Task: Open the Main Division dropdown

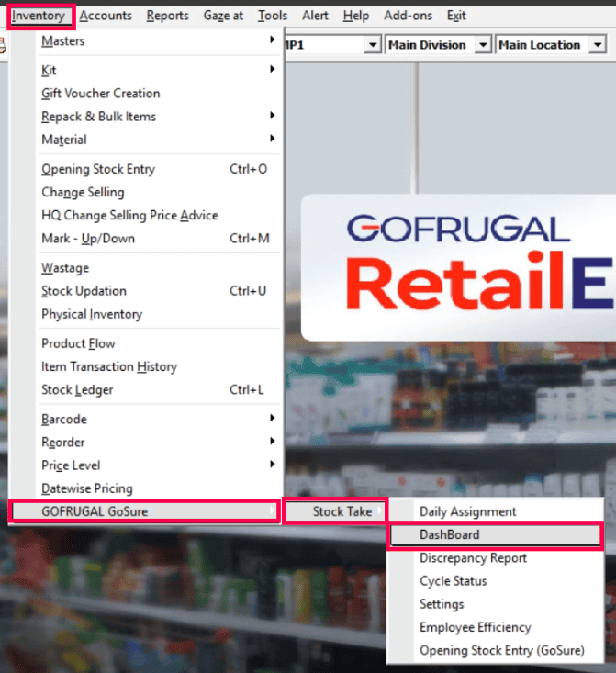Action: pyautogui.click(x=483, y=45)
